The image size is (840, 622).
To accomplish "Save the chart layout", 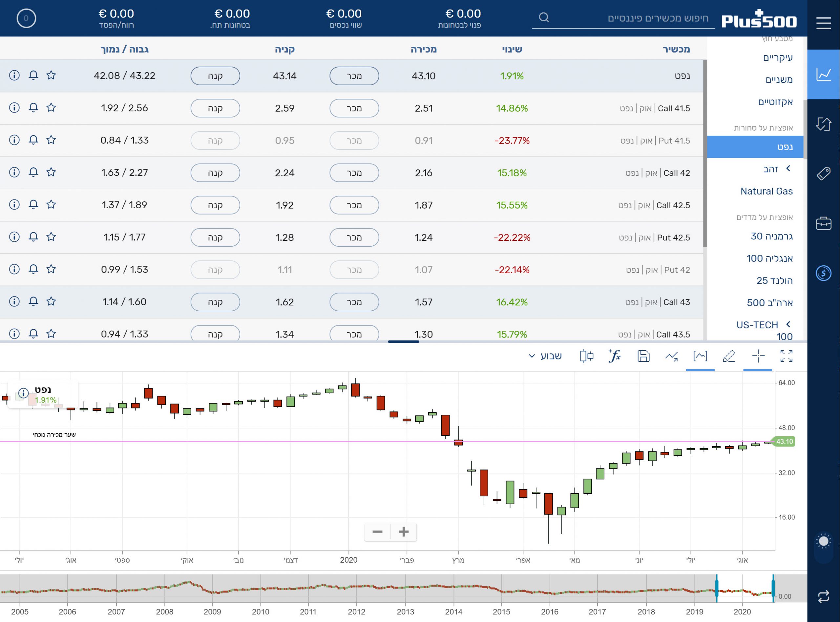I will pos(643,356).
